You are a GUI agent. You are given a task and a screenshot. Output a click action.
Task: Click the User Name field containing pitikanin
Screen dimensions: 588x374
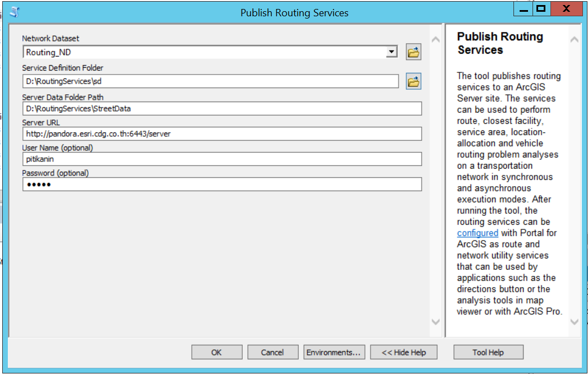click(222, 159)
